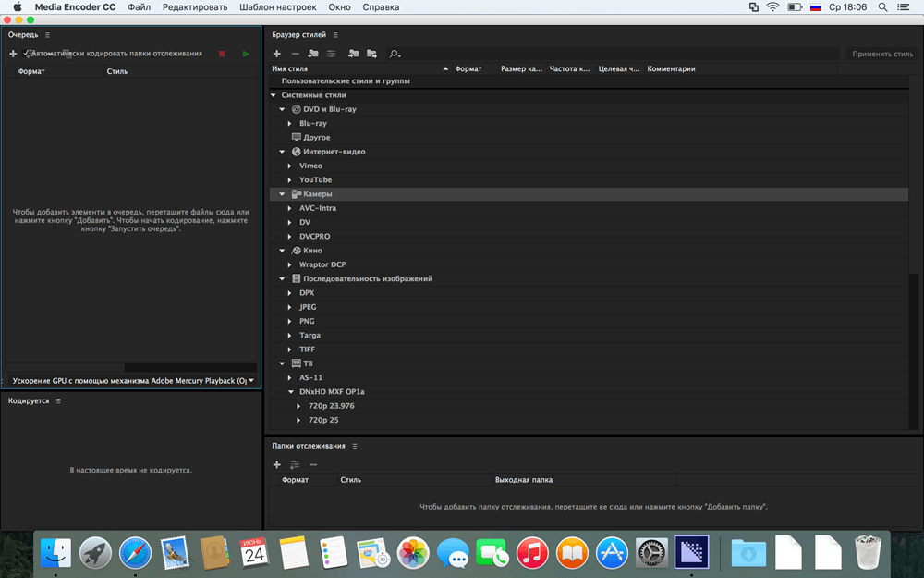The width and height of the screenshot is (924, 578).
Task: Click the import styles folder icon
Action: tap(354, 54)
